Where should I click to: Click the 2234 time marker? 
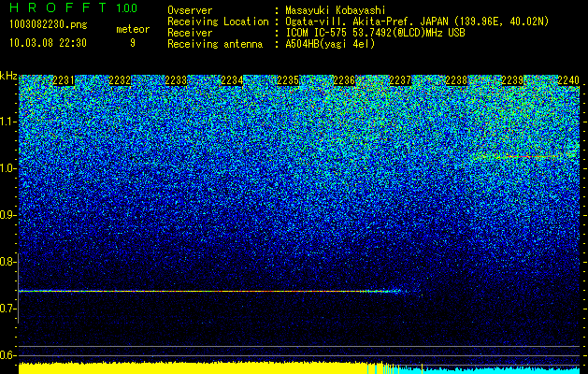[232, 79]
